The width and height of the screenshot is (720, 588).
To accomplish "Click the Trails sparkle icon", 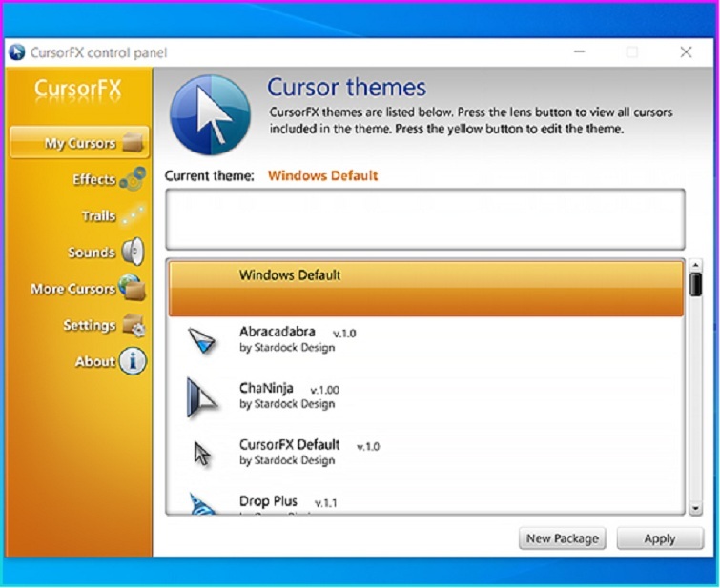I will pos(133,215).
